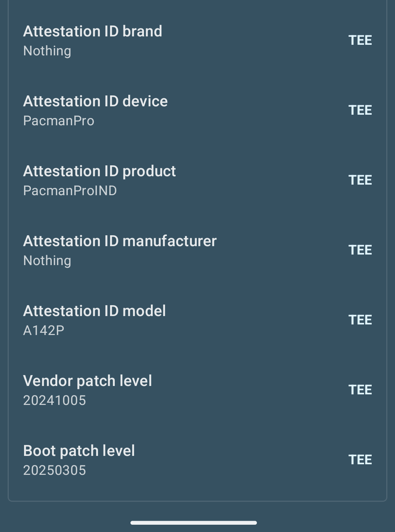Select the Attestation ID device title

(95, 102)
